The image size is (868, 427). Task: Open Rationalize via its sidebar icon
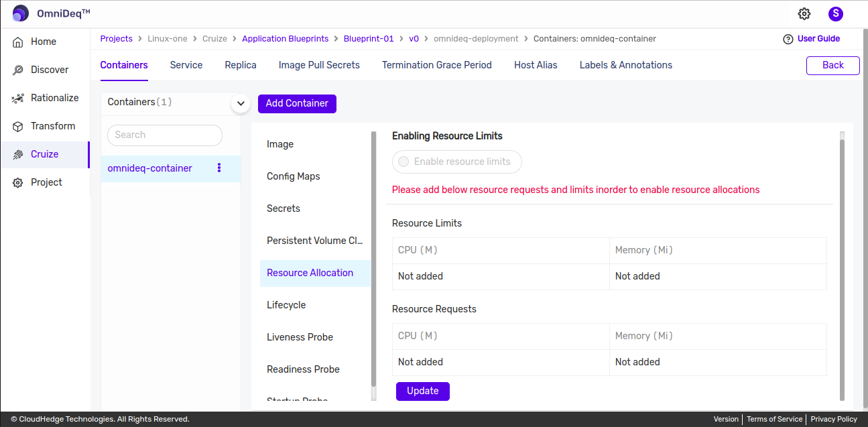[18, 98]
